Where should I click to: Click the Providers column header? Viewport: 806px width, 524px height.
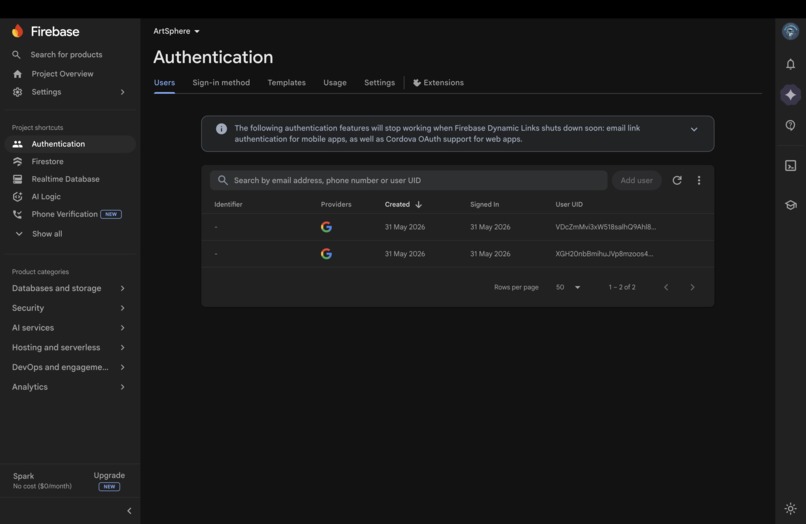pyautogui.click(x=336, y=205)
